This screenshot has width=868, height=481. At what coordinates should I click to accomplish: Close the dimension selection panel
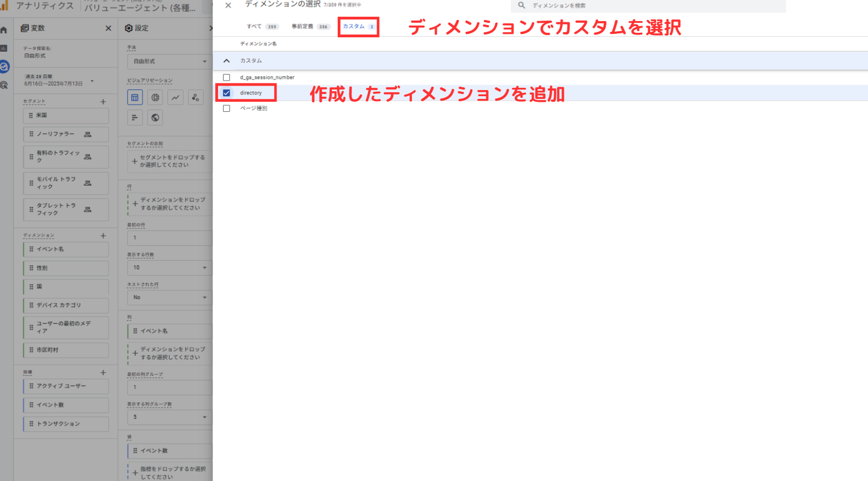coord(228,5)
